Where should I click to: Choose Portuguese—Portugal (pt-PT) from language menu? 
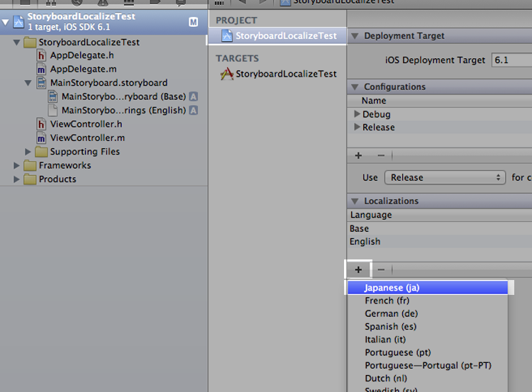428,366
